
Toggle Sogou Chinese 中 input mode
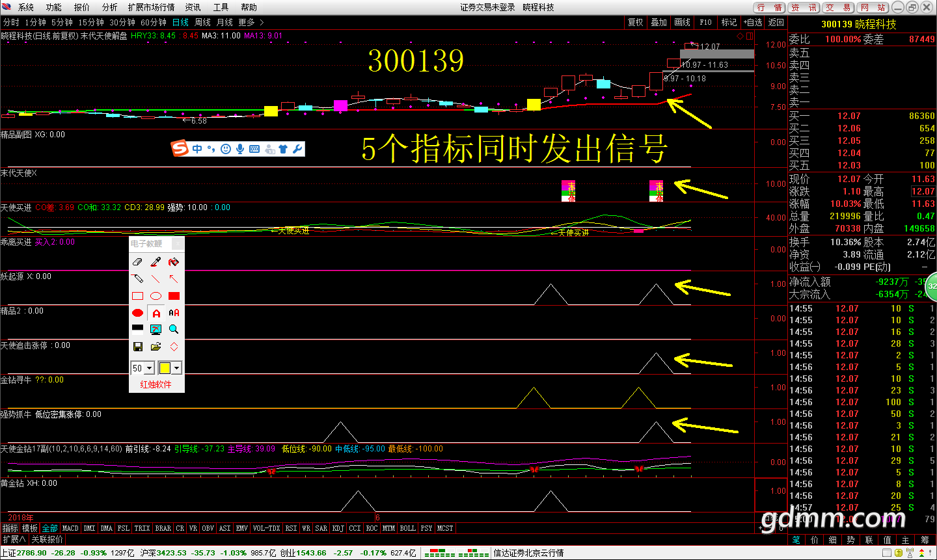(x=197, y=149)
